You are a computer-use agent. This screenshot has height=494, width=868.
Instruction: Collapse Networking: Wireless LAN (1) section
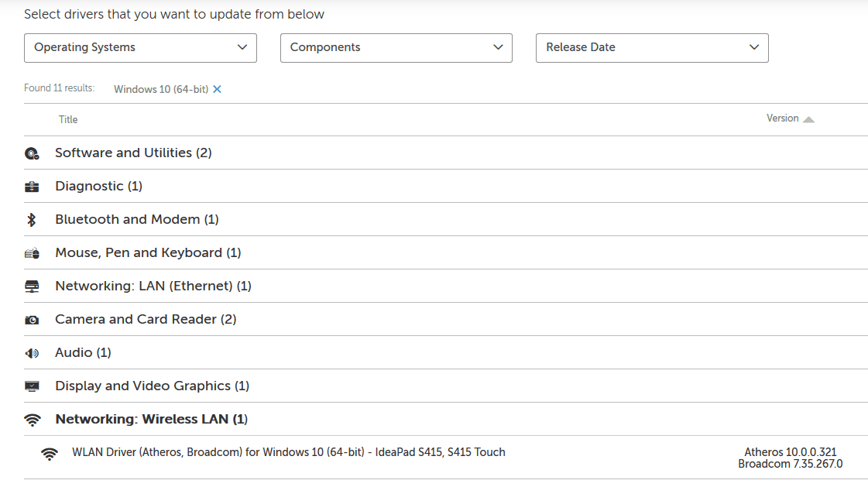tap(151, 419)
